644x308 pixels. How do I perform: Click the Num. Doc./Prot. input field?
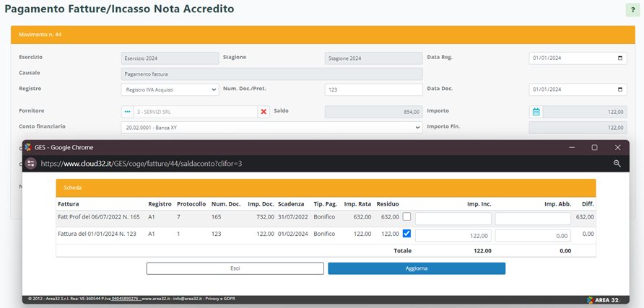(x=373, y=89)
